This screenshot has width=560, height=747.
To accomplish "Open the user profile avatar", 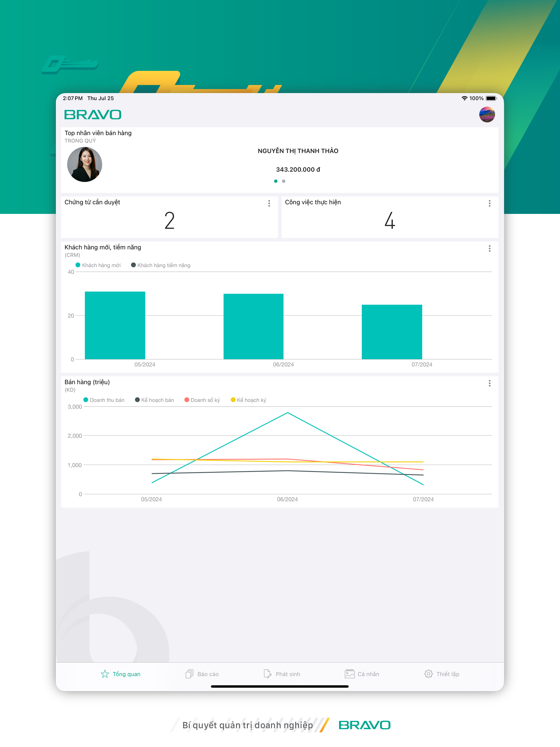I will [487, 115].
